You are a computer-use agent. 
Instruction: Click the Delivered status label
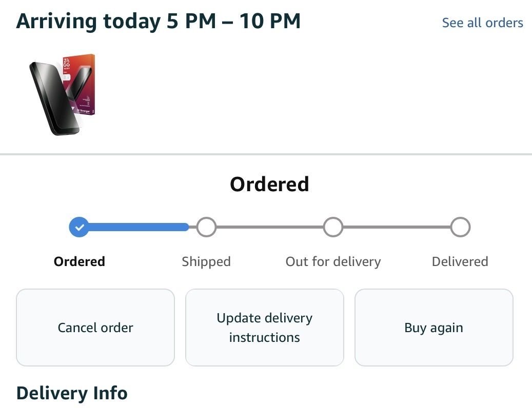(460, 261)
